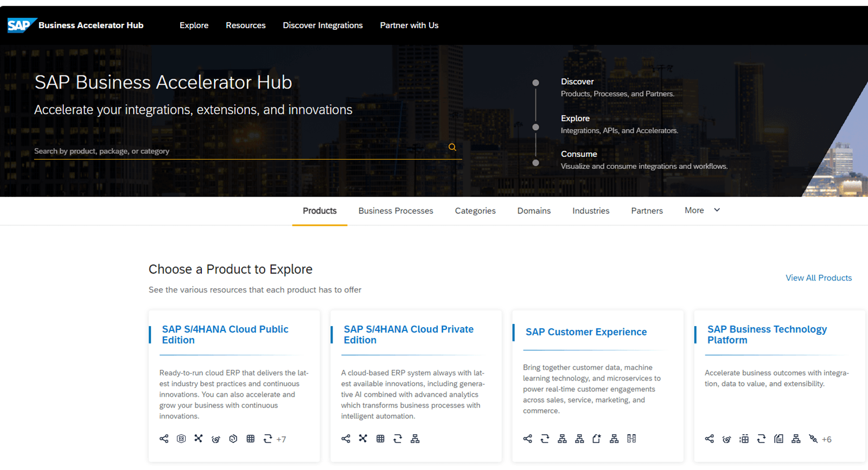Switch to the Domains tab
Viewport: 868px width, 470px height.
point(534,211)
